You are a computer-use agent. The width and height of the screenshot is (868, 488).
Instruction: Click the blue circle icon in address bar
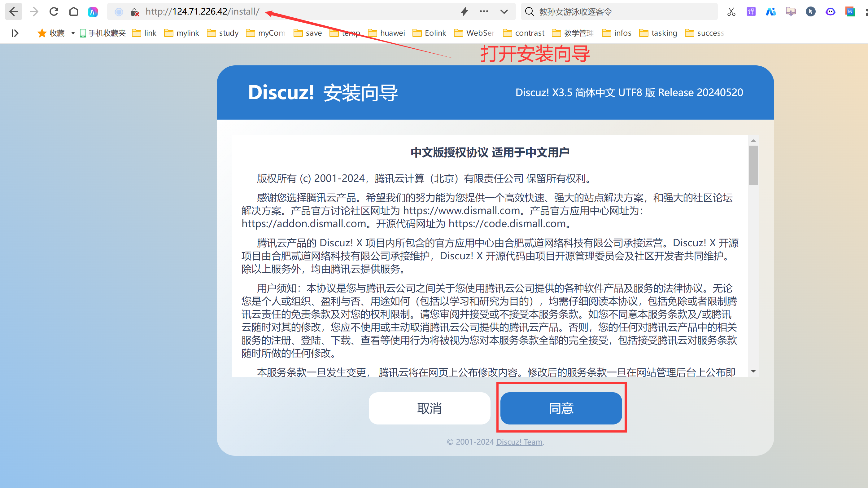click(119, 12)
